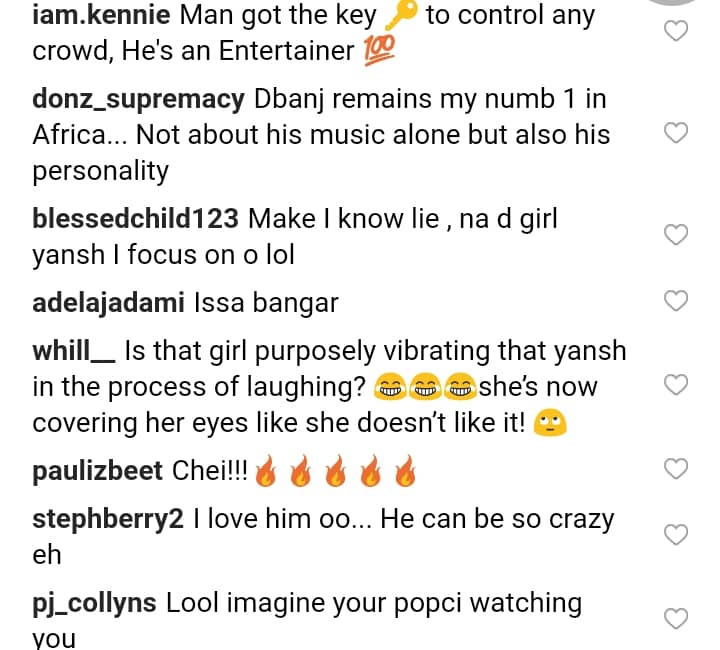Open donz_supremacy's profile

click(x=138, y=100)
